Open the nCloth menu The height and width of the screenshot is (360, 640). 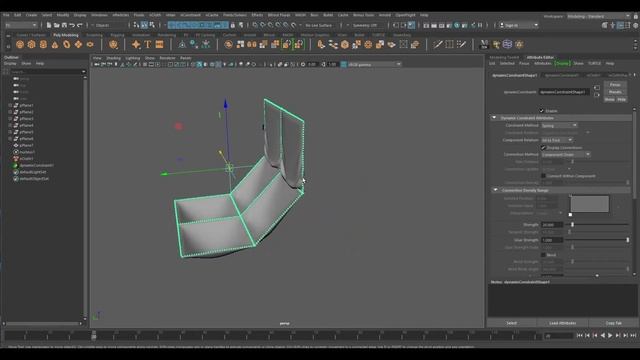point(155,15)
